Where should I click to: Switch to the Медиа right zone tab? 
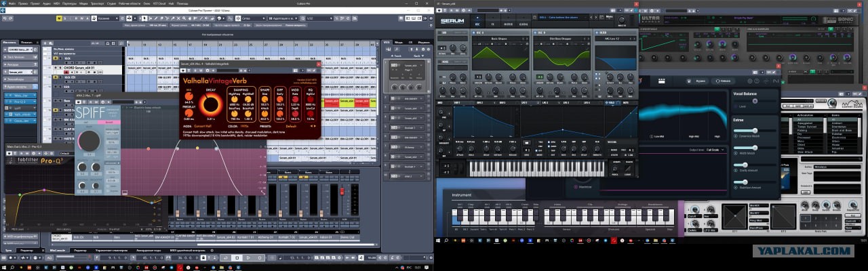[399, 42]
